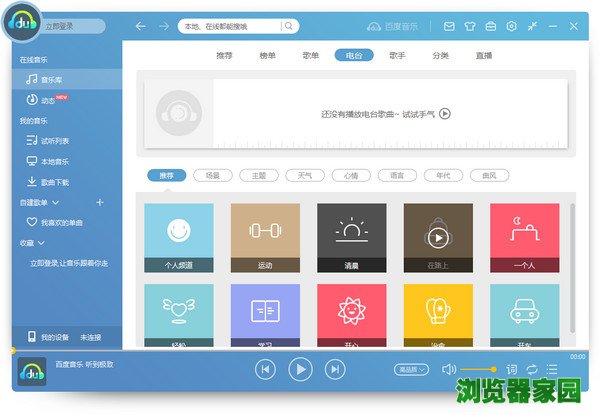Skip to the previous track
This screenshot has height=415, width=600.
pos(265,369)
